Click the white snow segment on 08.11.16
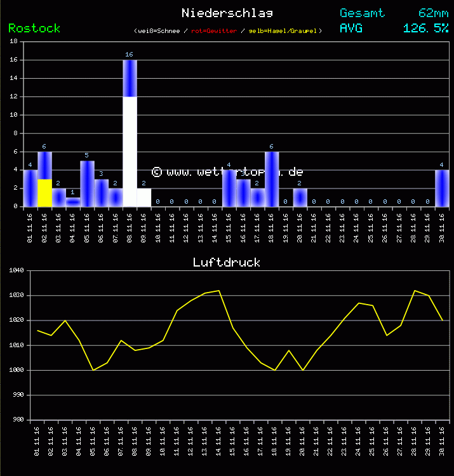Image resolution: width=454 pixels, height=476 pixels. tap(130, 151)
